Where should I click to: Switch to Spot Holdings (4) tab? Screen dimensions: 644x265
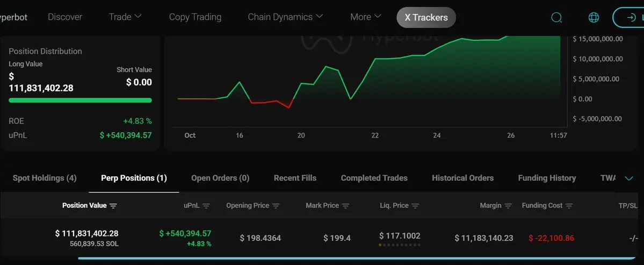pos(45,178)
